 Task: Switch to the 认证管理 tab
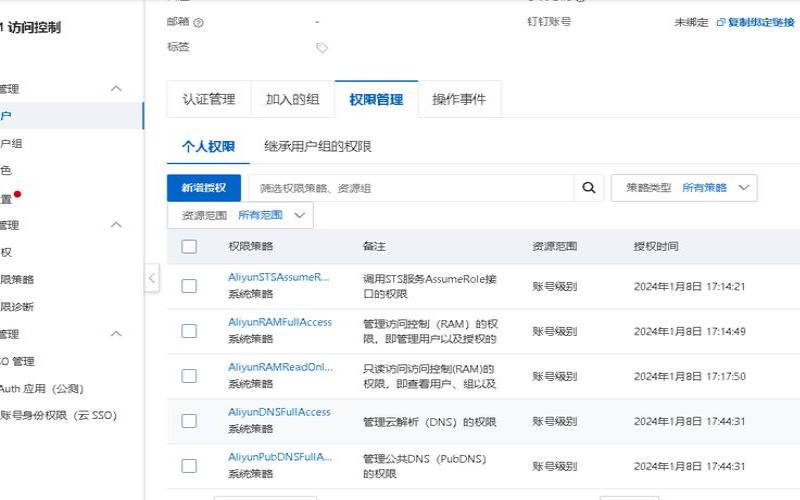209,99
